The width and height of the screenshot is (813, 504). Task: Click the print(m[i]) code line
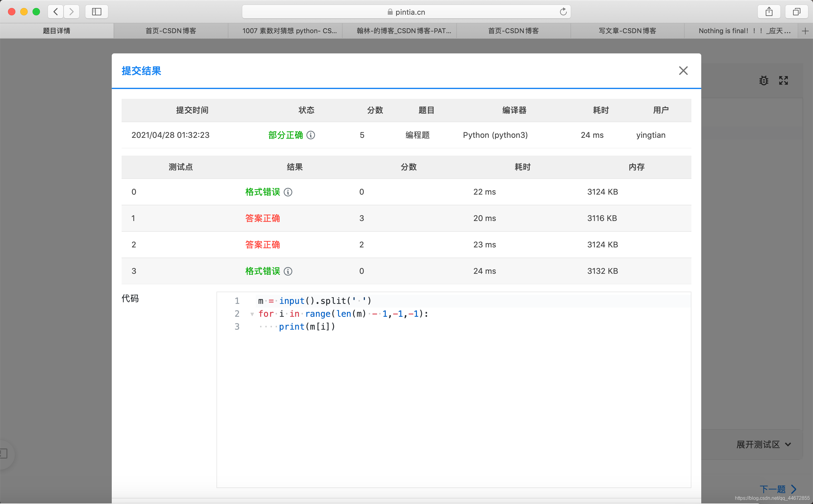pyautogui.click(x=307, y=327)
